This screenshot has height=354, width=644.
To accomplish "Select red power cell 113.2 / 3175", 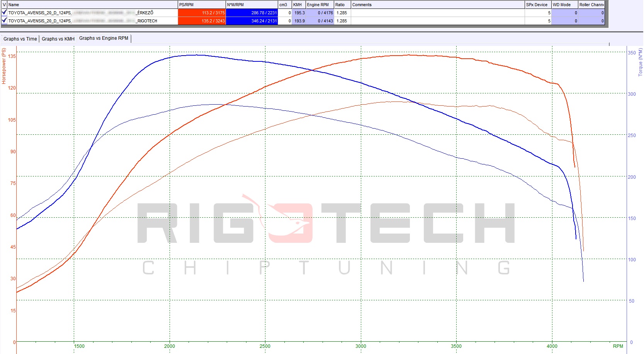I will click(202, 13).
